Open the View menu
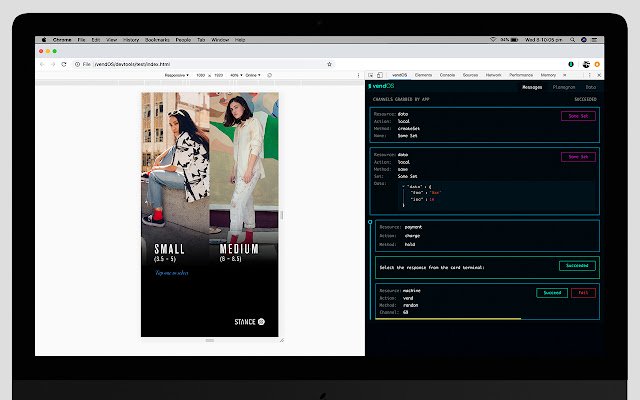Viewport: 640px width, 400px height. [x=112, y=40]
